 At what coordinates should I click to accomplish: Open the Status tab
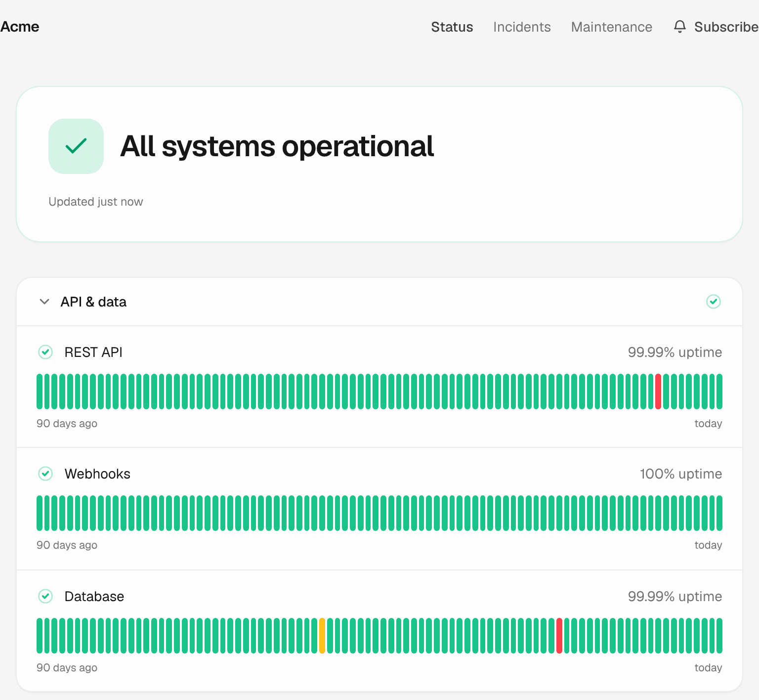(452, 27)
